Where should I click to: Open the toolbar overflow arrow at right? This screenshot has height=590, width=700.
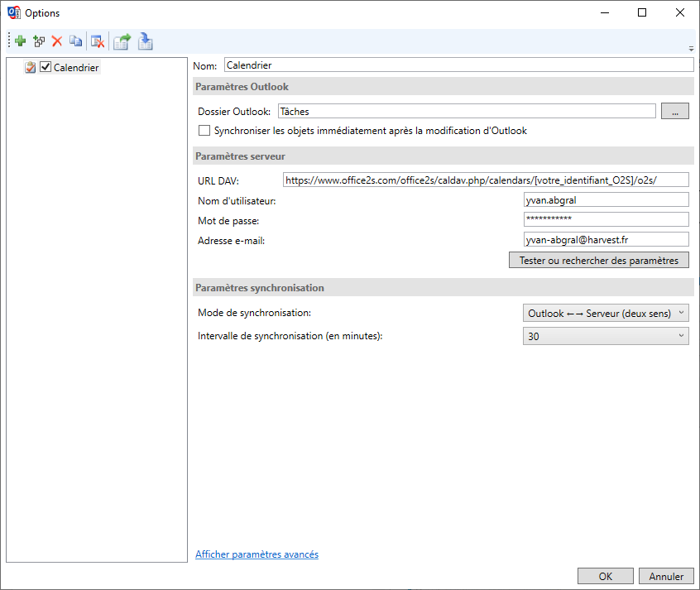click(691, 49)
